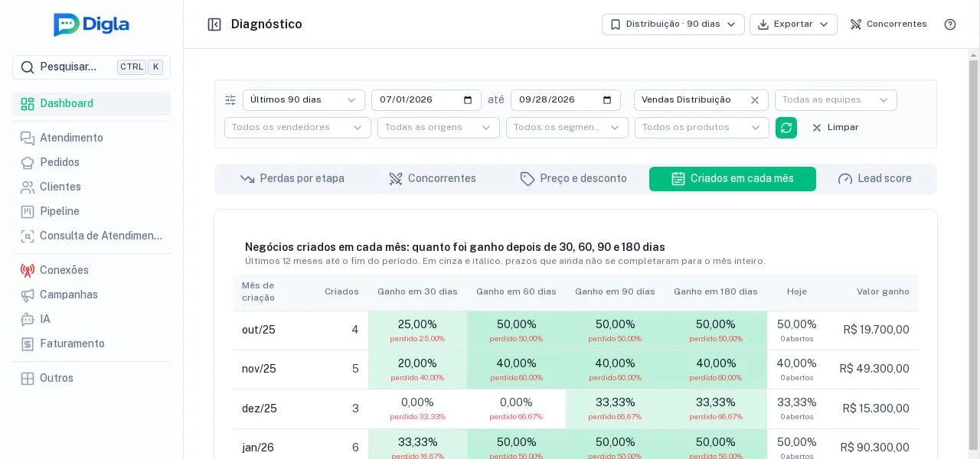Expand Todos os segmentos dropdown
This screenshot has width=980, height=459.
tap(567, 128)
